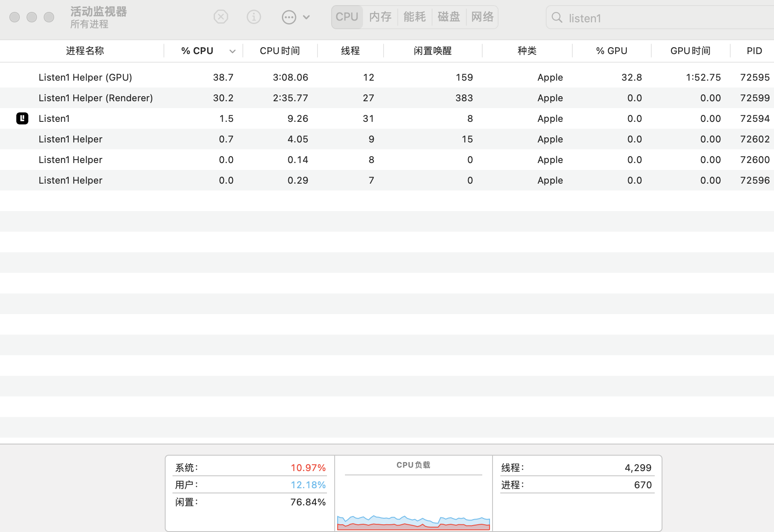Click the Listen1 app icon in list
Image resolution: width=774 pixels, height=532 pixels.
[x=22, y=118]
